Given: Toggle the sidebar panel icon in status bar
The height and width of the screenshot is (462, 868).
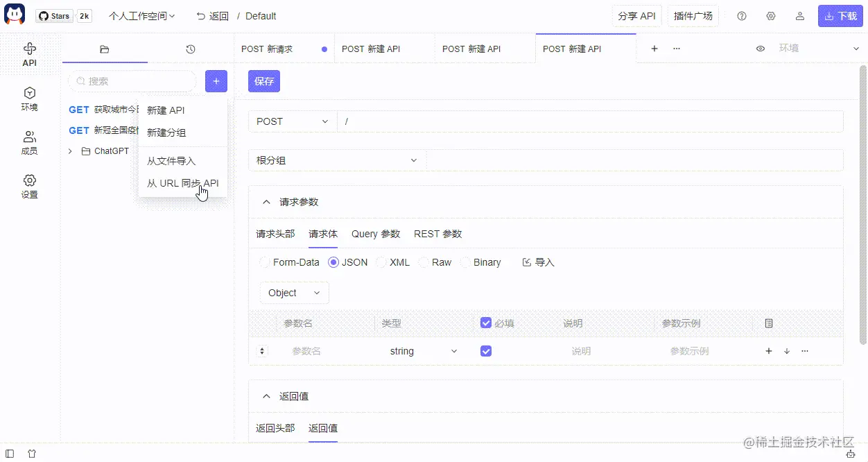Looking at the screenshot, I should click(10, 454).
